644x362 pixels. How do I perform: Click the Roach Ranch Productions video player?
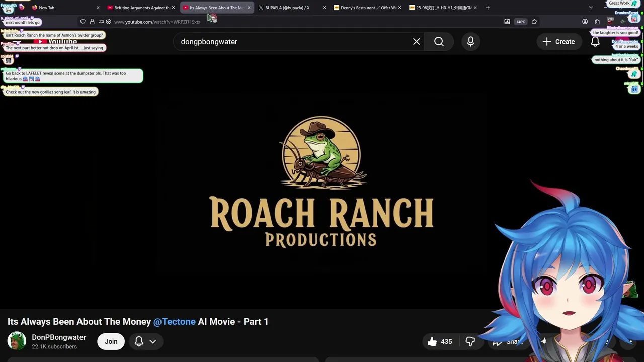point(322,181)
